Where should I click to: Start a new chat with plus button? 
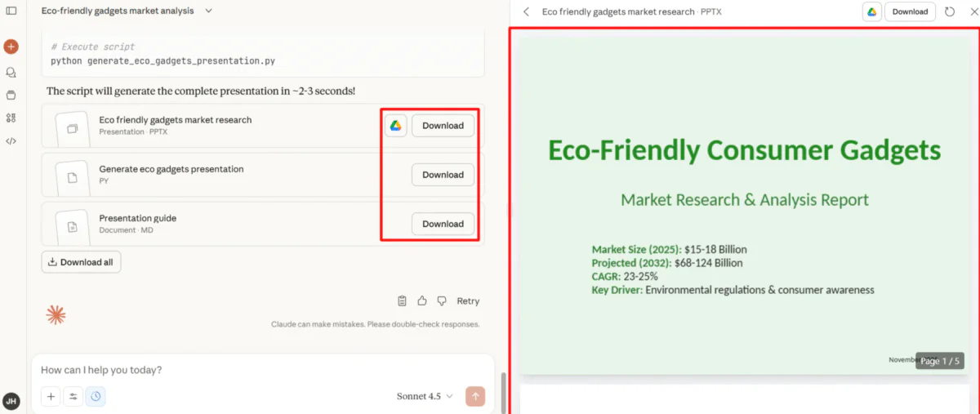[x=11, y=47]
